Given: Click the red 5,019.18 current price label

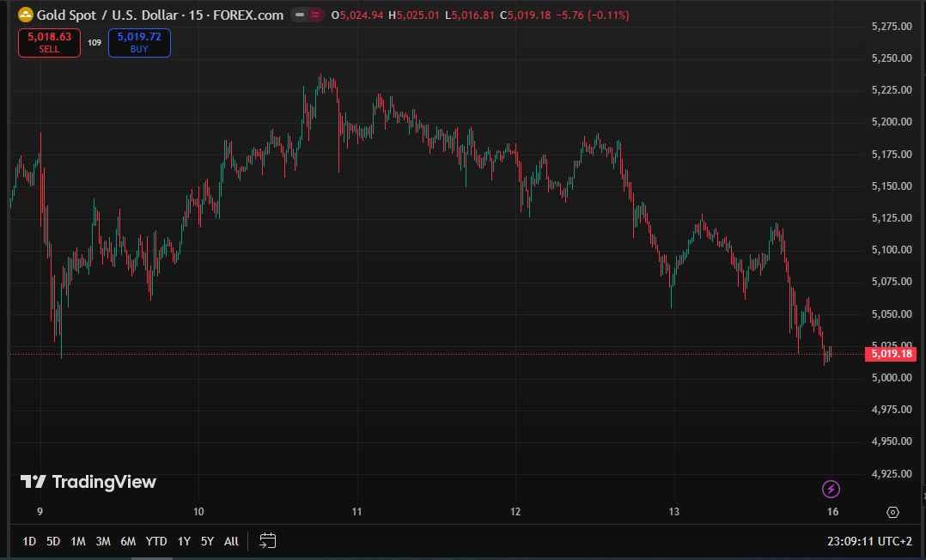Looking at the screenshot, I should point(892,354).
